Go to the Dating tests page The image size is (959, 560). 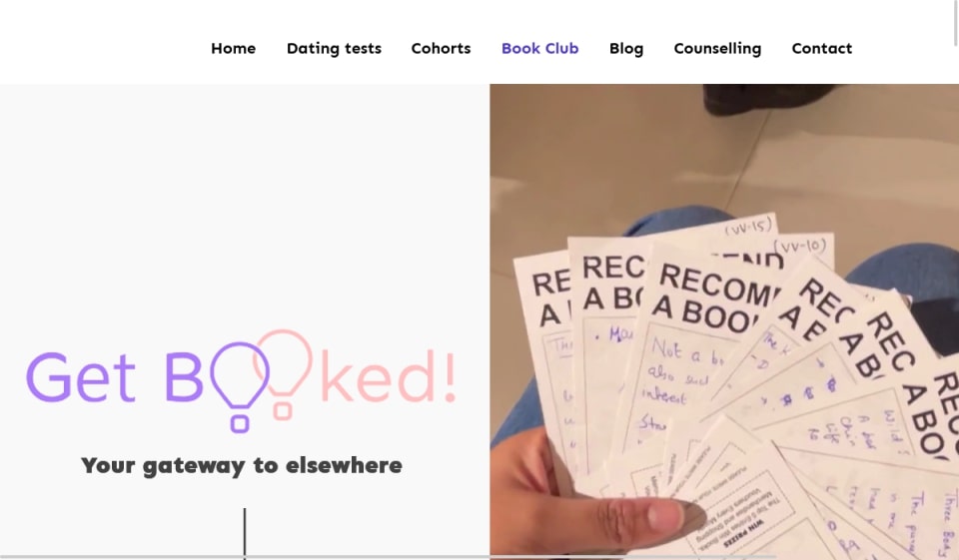pyautogui.click(x=334, y=48)
